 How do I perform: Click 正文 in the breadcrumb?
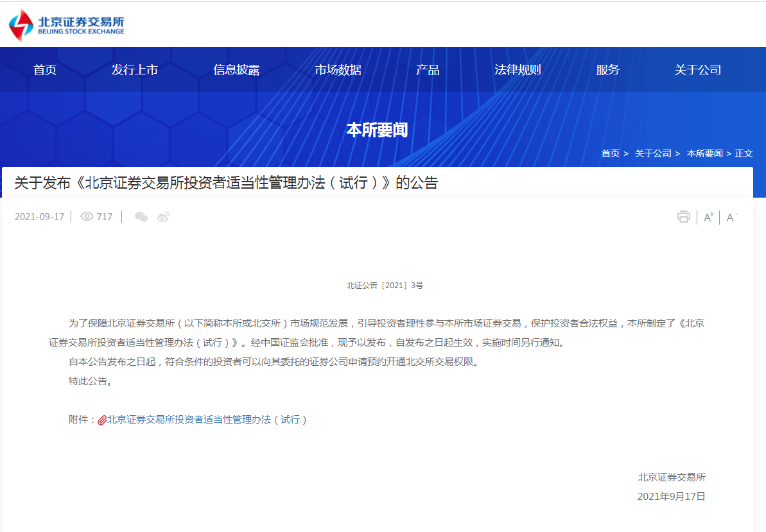[744, 153]
